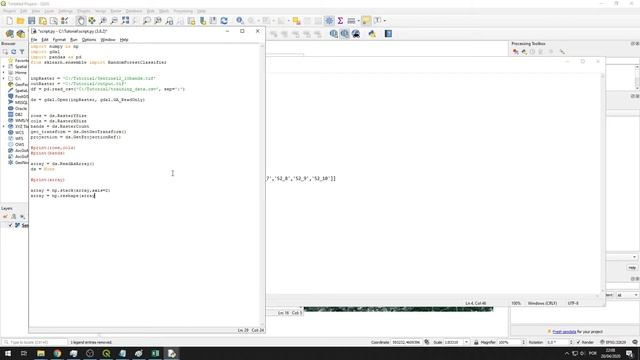Click the Statistical Summary sigma icon

coord(340,20)
